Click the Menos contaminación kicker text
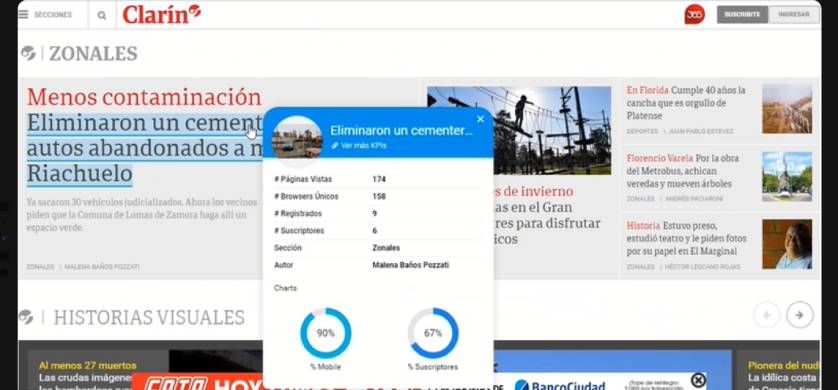Screen dimensions: 838x390 pos(144,97)
